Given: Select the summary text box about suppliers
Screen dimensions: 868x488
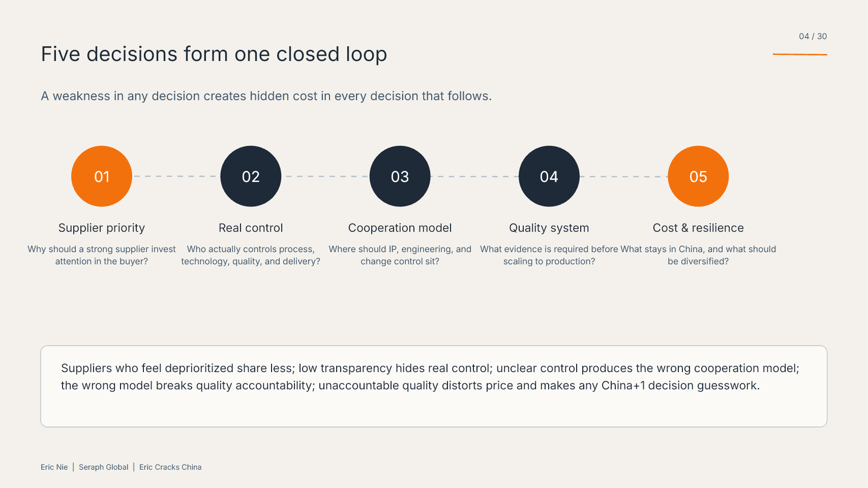Looking at the screenshot, I should tap(434, 386).
